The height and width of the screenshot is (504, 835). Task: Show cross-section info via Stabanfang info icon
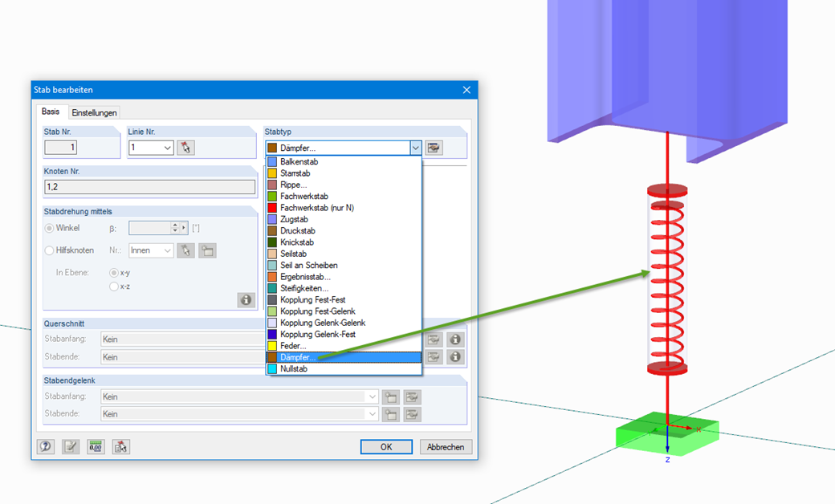[455, 339]
